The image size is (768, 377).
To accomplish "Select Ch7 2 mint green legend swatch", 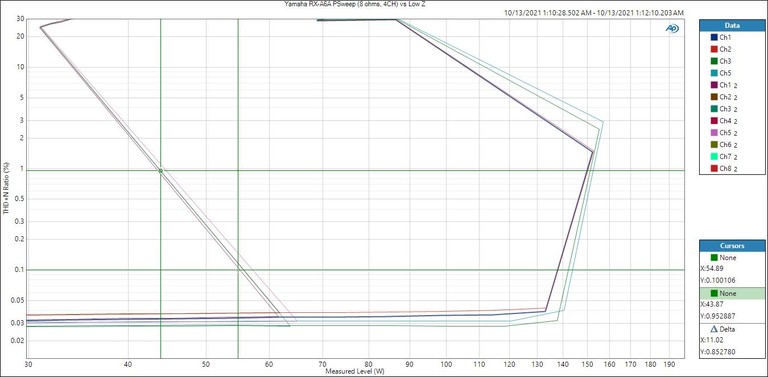I will (x=714, y=157).
